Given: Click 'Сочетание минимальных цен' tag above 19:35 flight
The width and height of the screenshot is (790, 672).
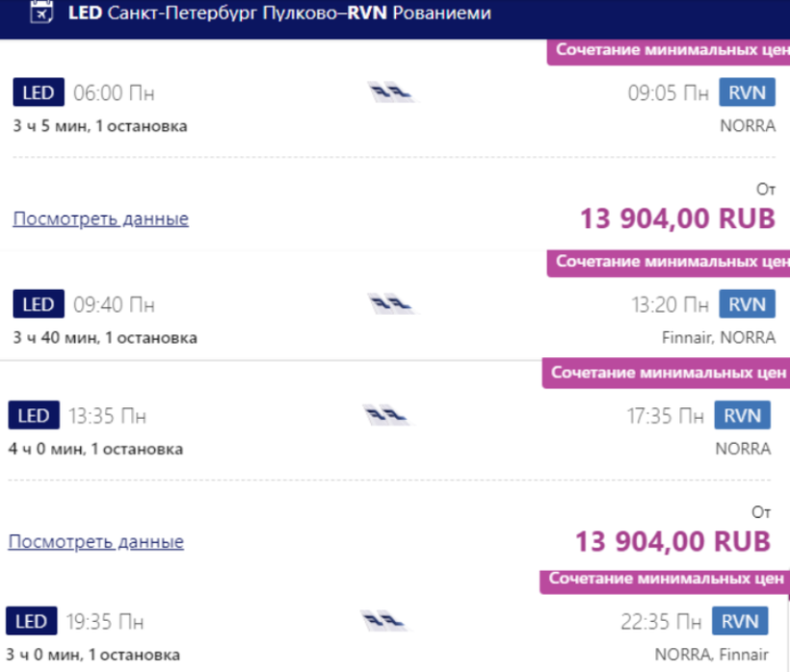Looking at the screenshot, I should coord(665,580).
